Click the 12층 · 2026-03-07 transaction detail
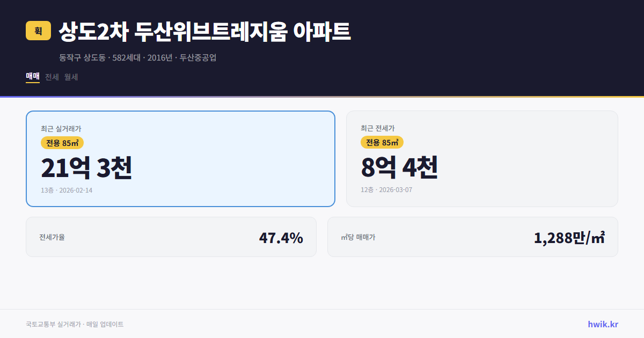Screen dimensions: 644x338 [387, 190]
